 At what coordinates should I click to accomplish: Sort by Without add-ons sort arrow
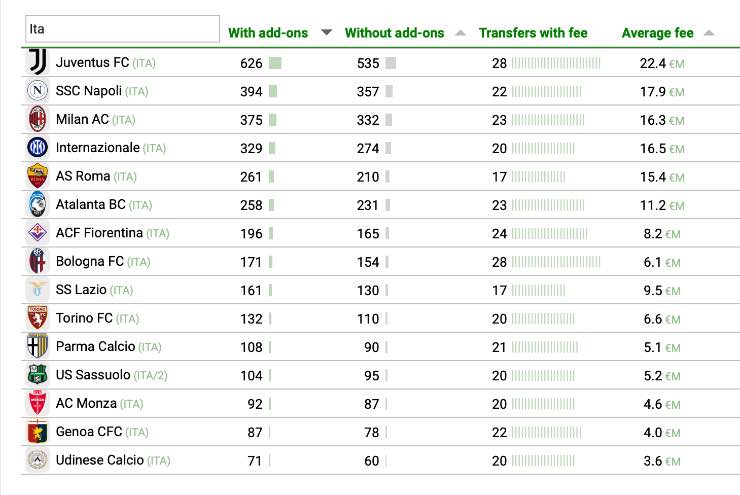click(x=460, y=33)
